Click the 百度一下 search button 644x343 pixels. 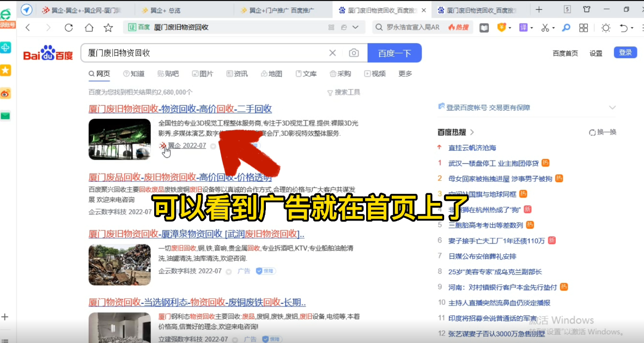[394, 53]
